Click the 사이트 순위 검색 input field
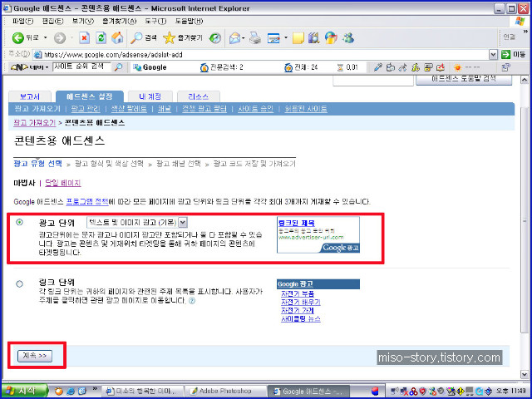 pos(81,67)
